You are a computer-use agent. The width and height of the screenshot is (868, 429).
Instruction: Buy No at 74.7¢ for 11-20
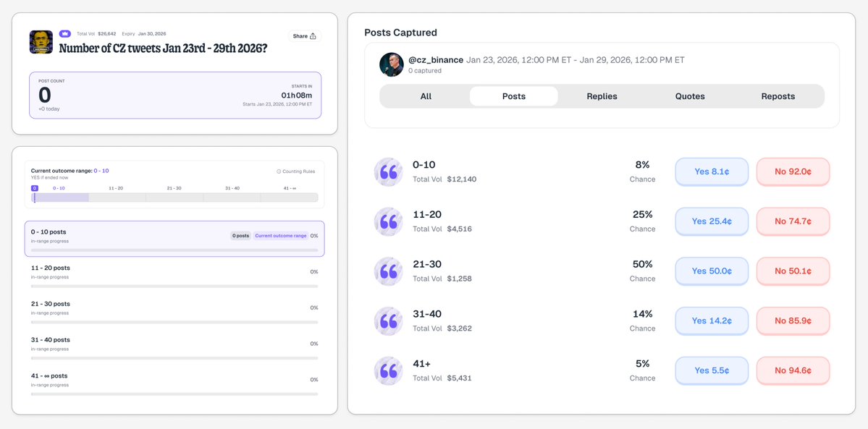[x=793, y=221]
